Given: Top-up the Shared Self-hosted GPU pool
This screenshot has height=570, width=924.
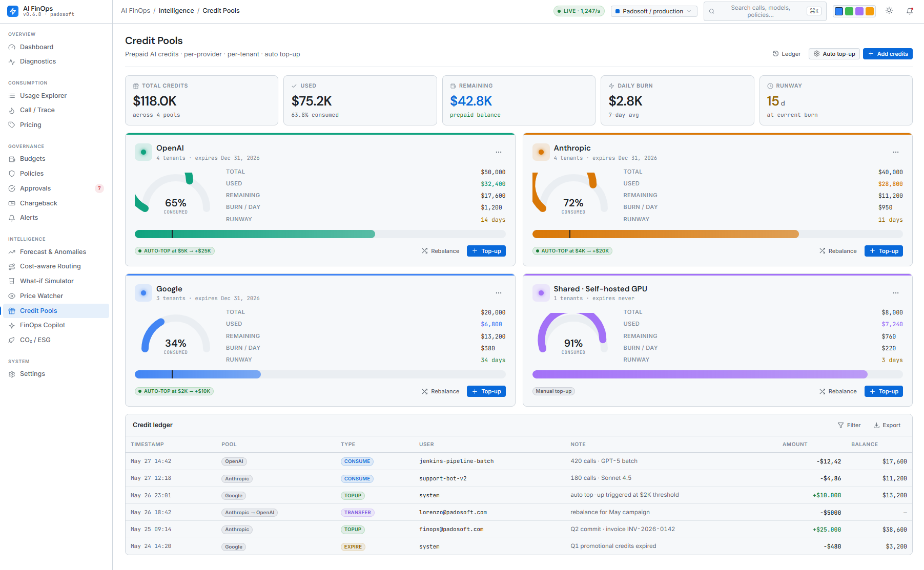Looking at the screenshot, I should coord(884,391).
